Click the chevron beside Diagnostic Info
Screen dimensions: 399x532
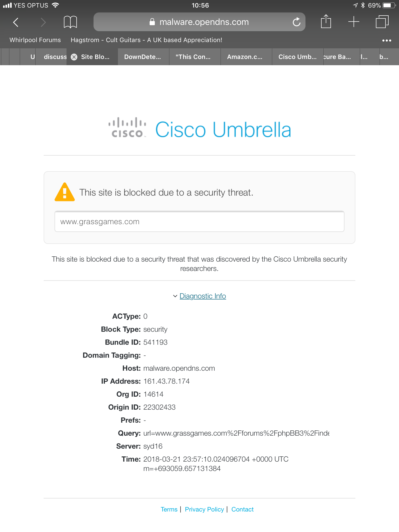(175, 296)
